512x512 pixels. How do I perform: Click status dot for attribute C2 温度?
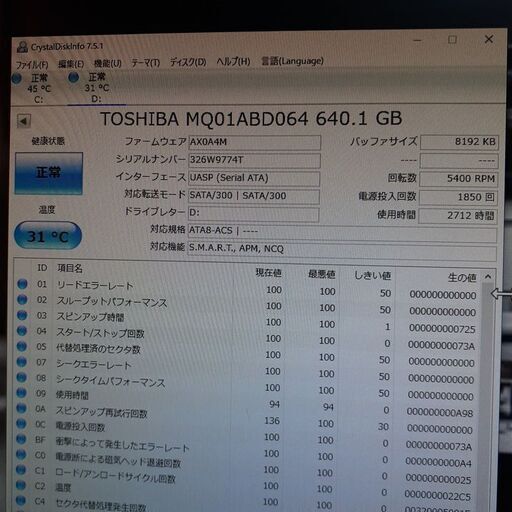point(21,485)
